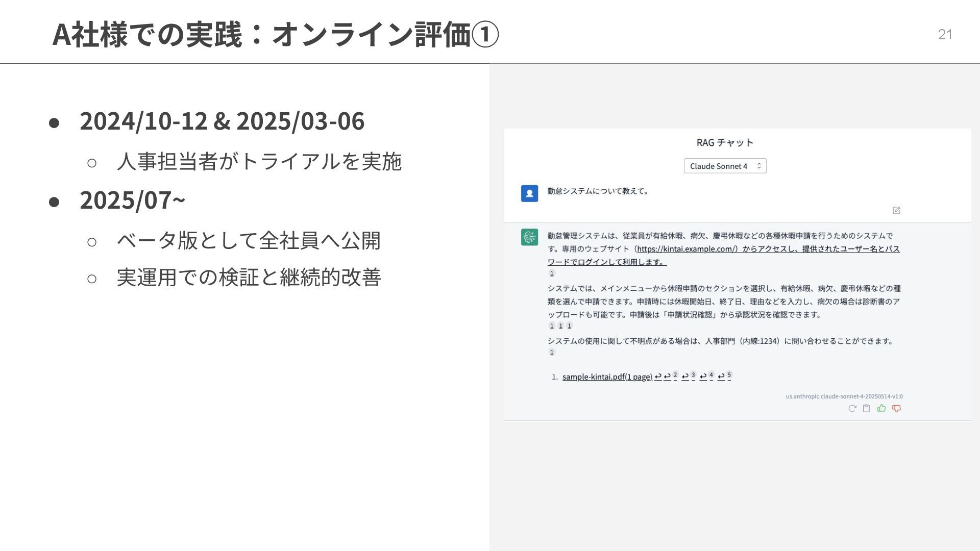Viewport: 980px width, 551px height.
Task: Click the red thumbs down icon
Action: 896,408
